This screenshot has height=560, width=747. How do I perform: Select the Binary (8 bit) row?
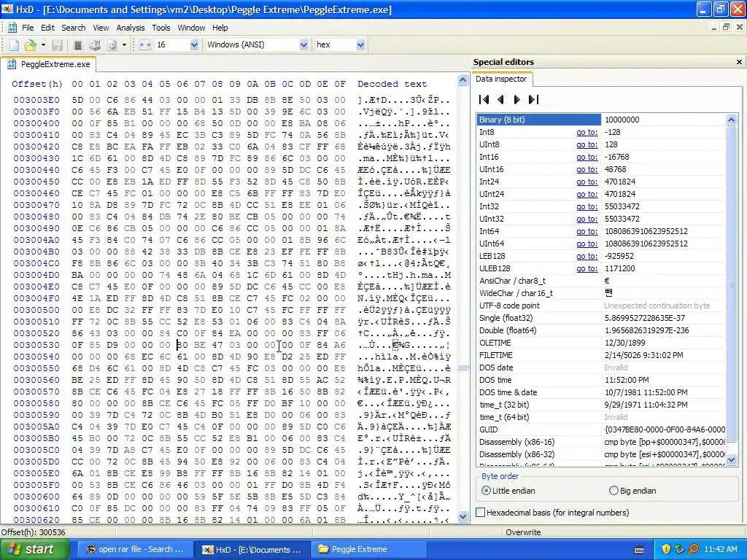601,120
